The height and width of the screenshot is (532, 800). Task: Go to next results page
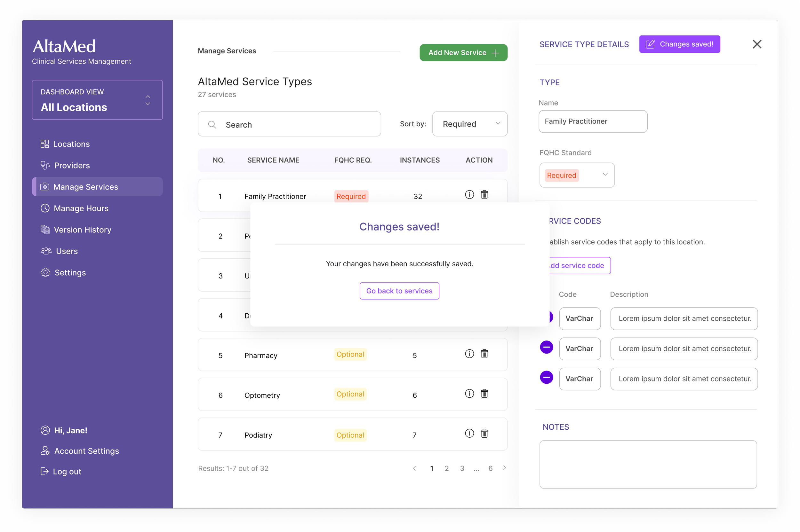[505, 468]
